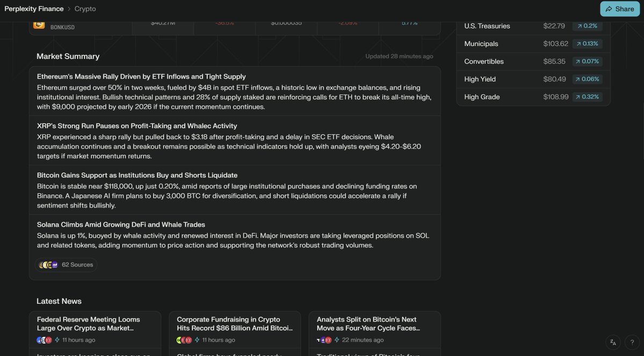The image size is (644, 356).
Task: Open Perplexity Finance breadcrumb link
Action: (x=34, y=9)
